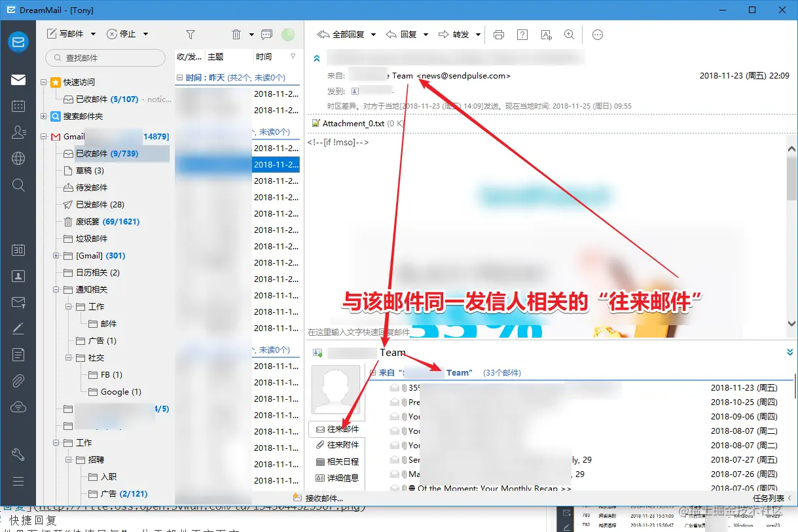Viewport: 798px width, 532px height.
Task: Open the cloud wifi icon in sidebar
Action: pos(18,407)
